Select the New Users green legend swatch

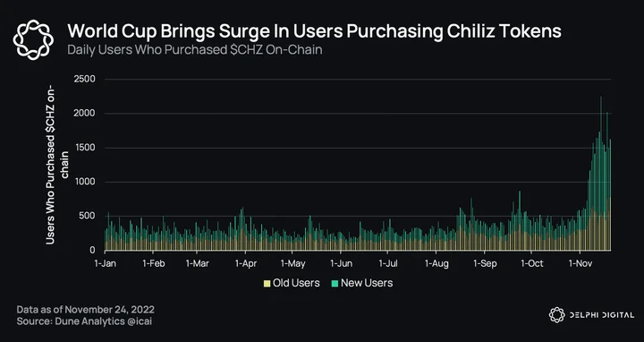click(x=335, y=283)
